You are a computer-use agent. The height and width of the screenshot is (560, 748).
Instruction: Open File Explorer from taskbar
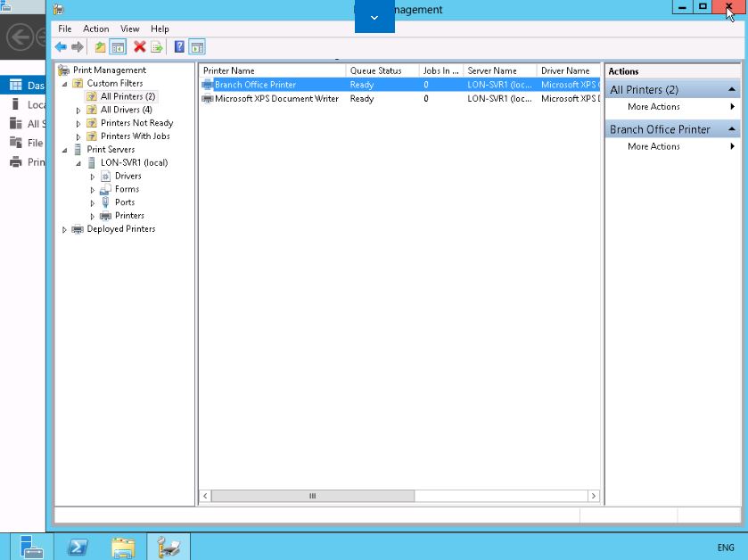(123, 547)
